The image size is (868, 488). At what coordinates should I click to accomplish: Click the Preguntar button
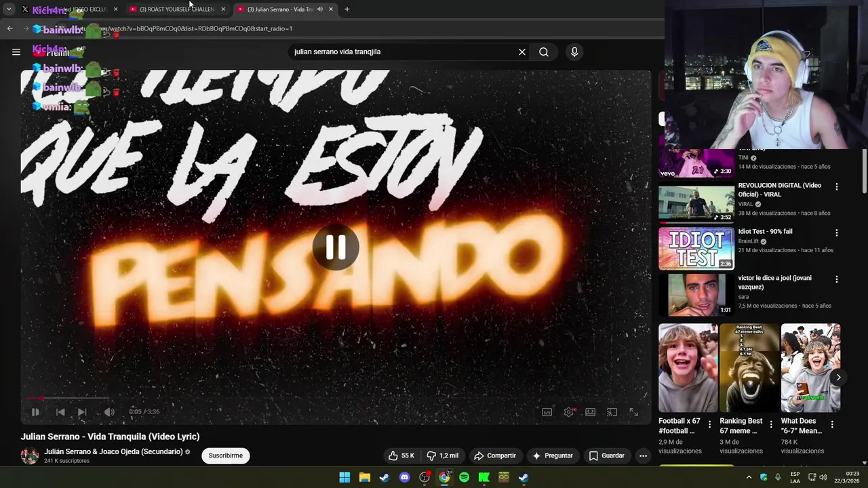point(553,455)
